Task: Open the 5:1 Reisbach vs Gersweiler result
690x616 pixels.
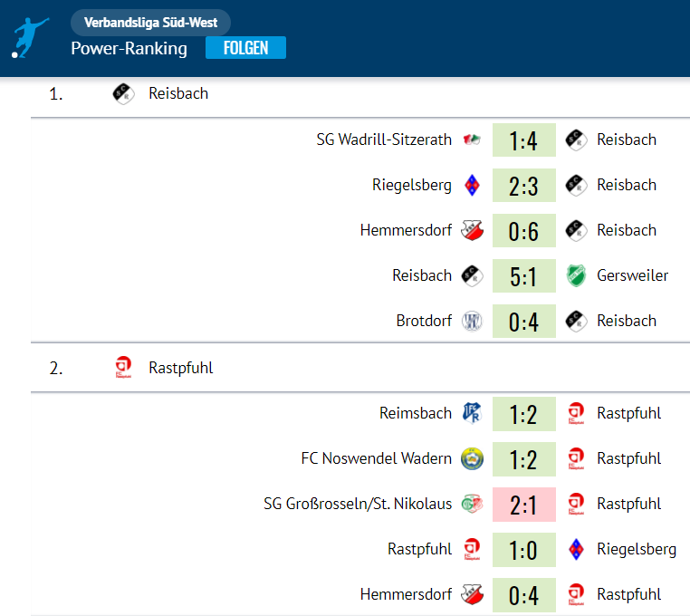Action: coord(523,276)
